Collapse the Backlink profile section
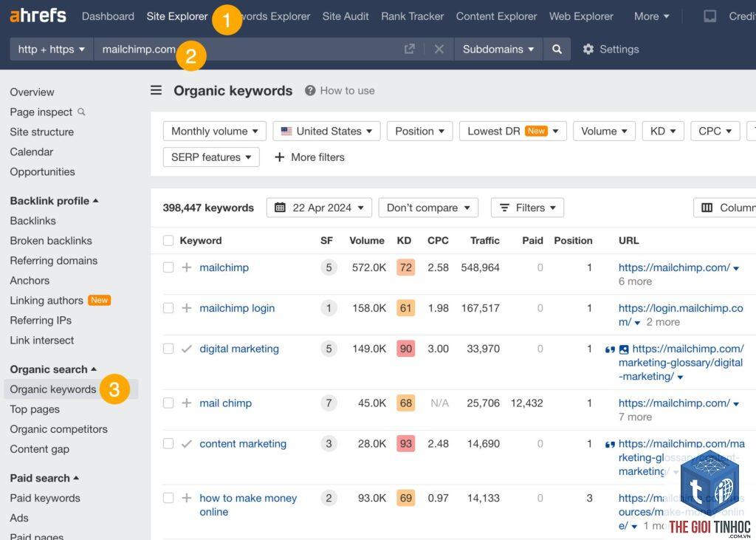This screenshot has height=540, width=756. point(54,201)
